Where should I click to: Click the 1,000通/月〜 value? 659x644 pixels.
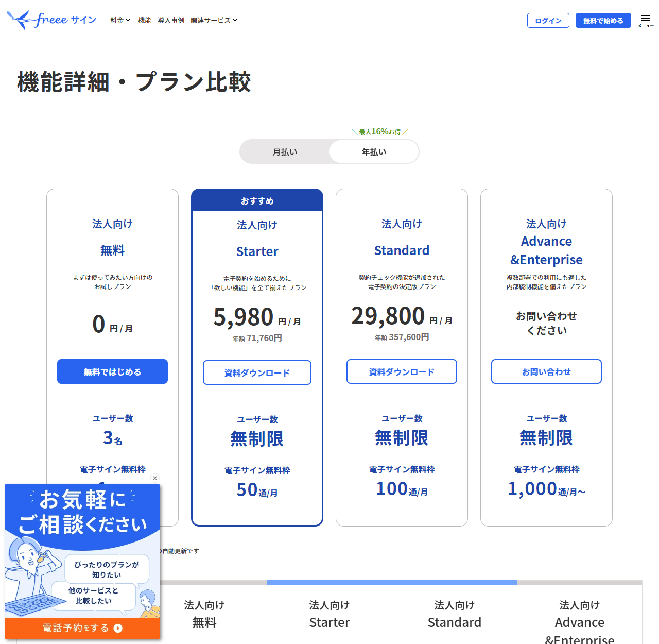click(546, 489)
